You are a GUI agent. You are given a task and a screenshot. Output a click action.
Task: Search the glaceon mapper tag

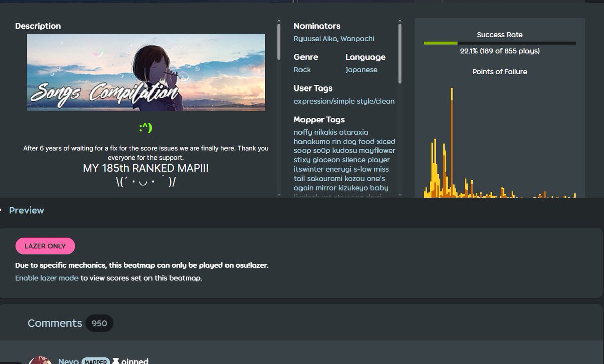click(326, 160)
